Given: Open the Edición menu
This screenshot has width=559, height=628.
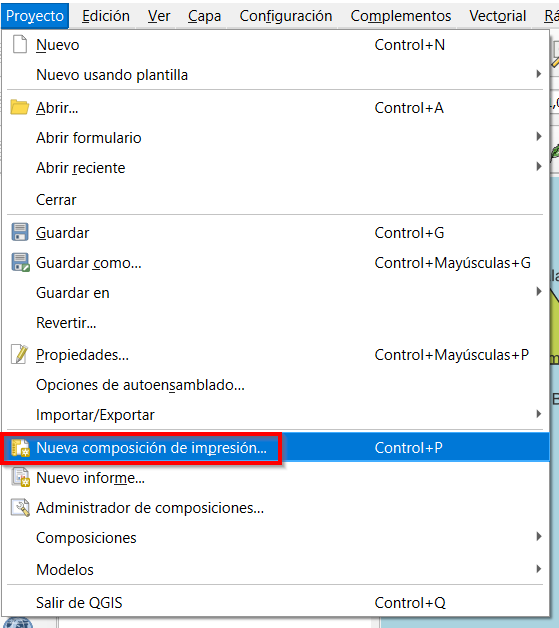Looking at the screenshot, I should click(x=106, y=16).
